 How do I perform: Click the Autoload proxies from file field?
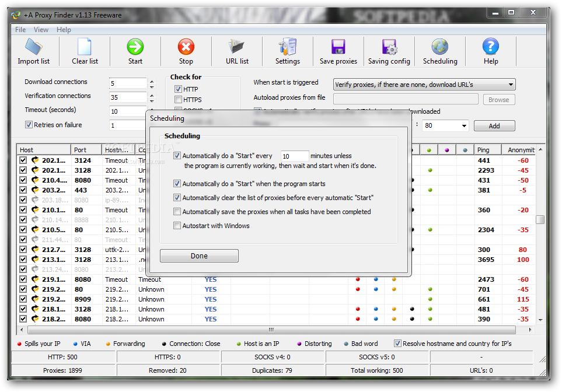[406, 99]
